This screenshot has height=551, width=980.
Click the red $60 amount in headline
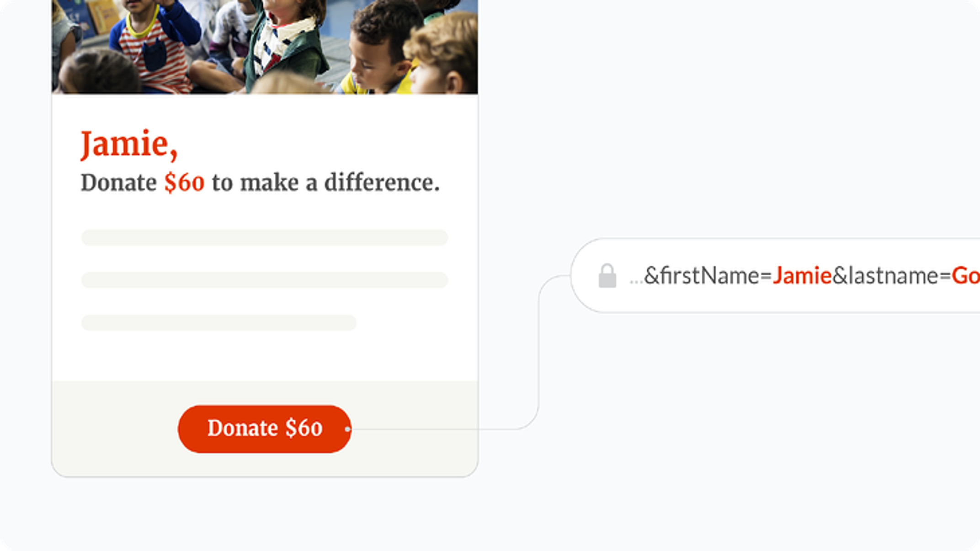(x=184, y=183)
